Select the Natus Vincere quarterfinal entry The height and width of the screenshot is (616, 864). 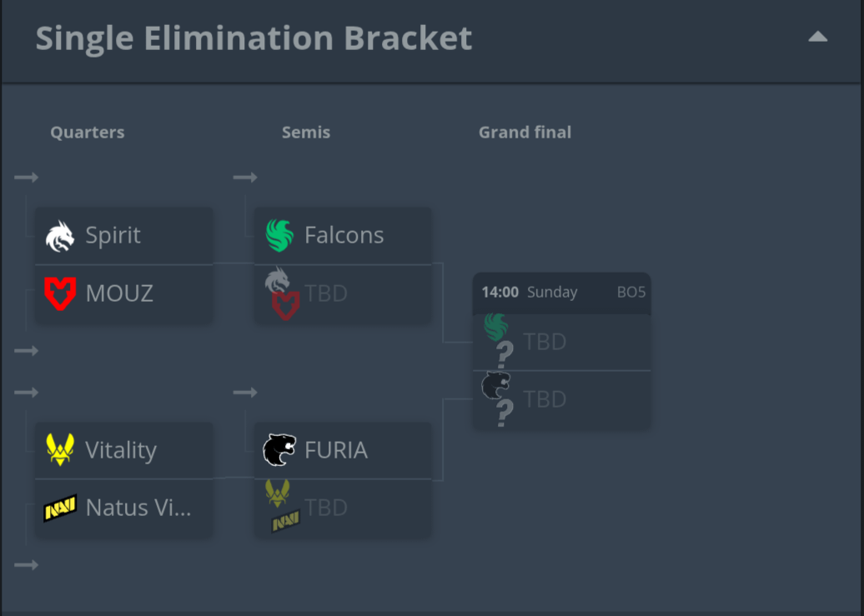pos(138,508)
